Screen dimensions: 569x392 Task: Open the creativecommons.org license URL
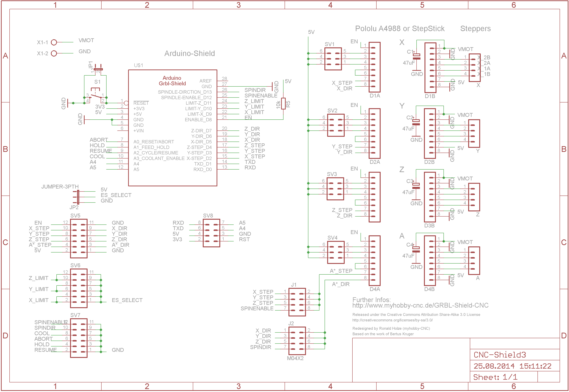pyautogui.click(x=392, y=320)
